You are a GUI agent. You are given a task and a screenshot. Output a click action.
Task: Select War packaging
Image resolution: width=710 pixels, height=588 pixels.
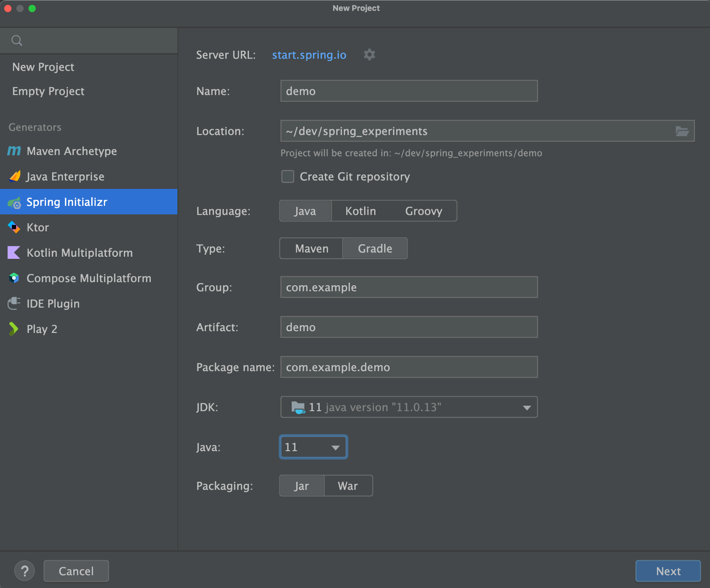(348, 486)
